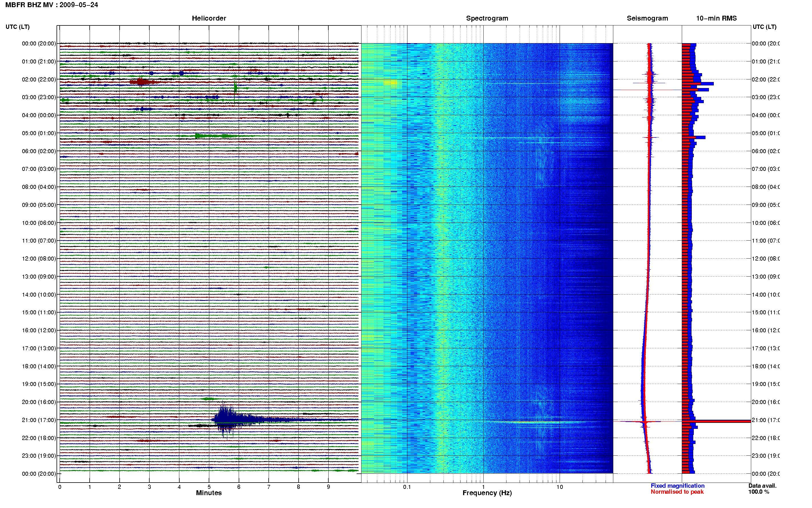812x508 pixels.
Task: Select the Helicorder panel heading
Action: coord(209,18)
